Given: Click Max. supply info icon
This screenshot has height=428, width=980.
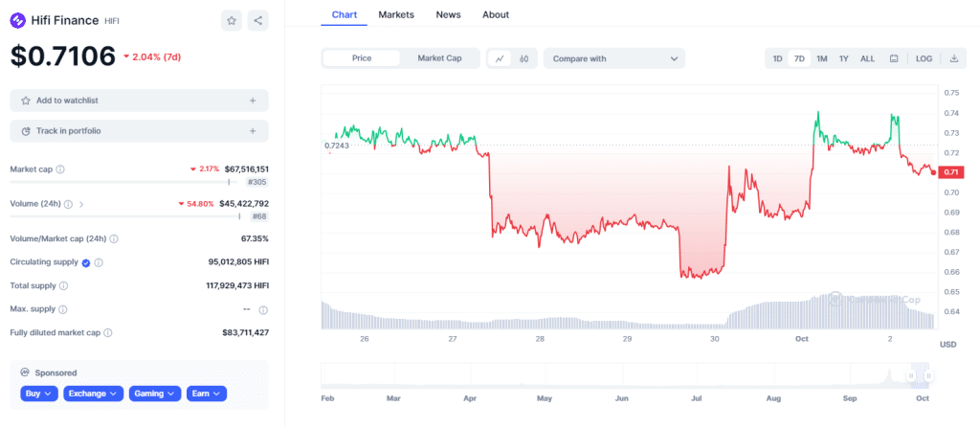Looking at the screenshot, I should click(62, 309).
